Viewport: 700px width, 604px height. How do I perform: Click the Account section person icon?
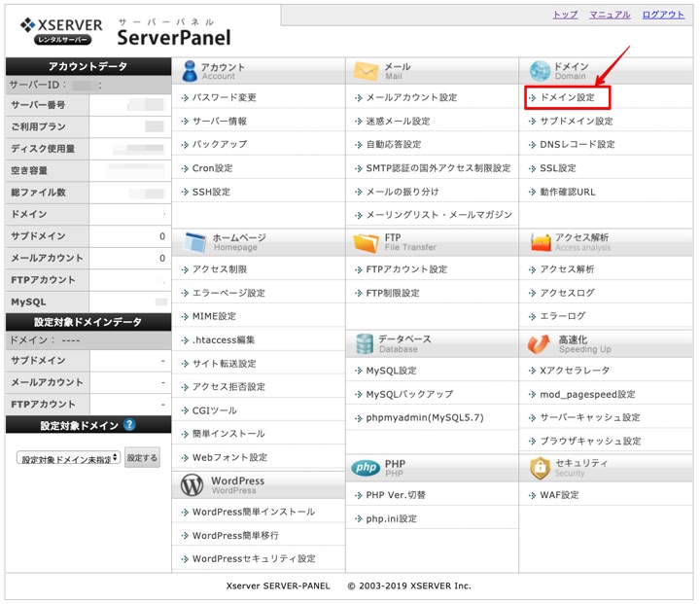coord(190,71)
